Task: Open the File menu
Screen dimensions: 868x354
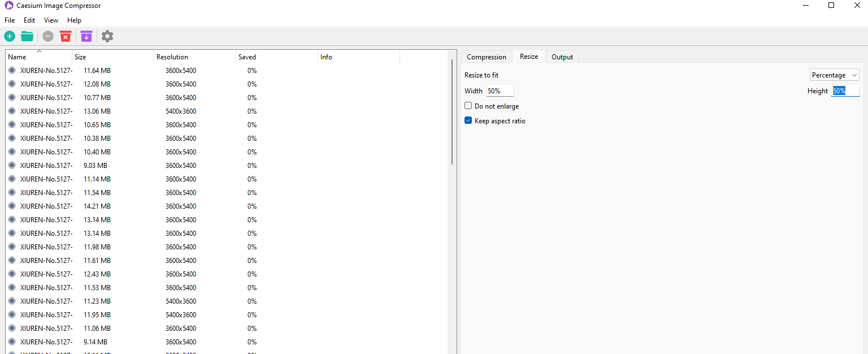Action: pyautogui.click(x=10, y=20)
